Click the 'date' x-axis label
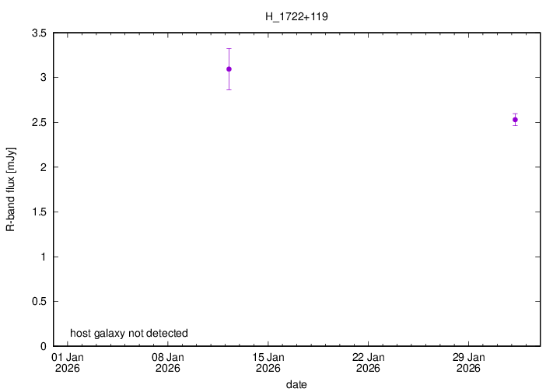The height and width of the screenshot is (392, 560). [x=296, y=384]
